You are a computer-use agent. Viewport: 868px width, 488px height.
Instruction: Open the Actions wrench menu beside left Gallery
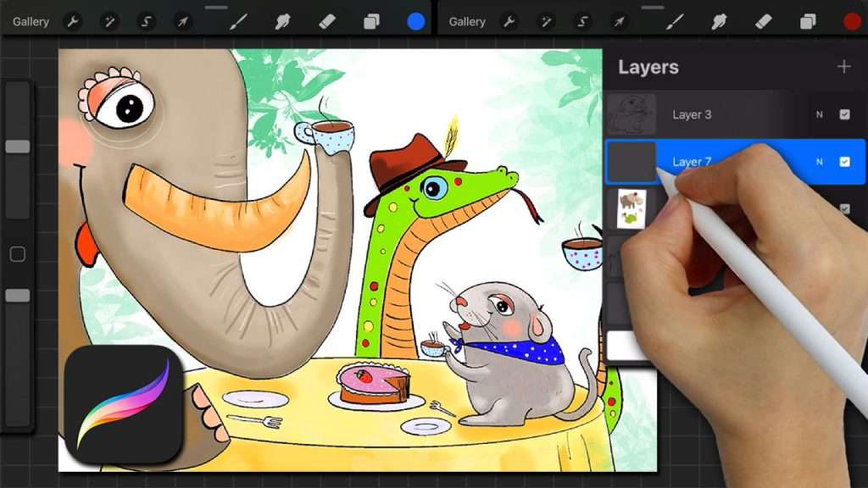73,22
